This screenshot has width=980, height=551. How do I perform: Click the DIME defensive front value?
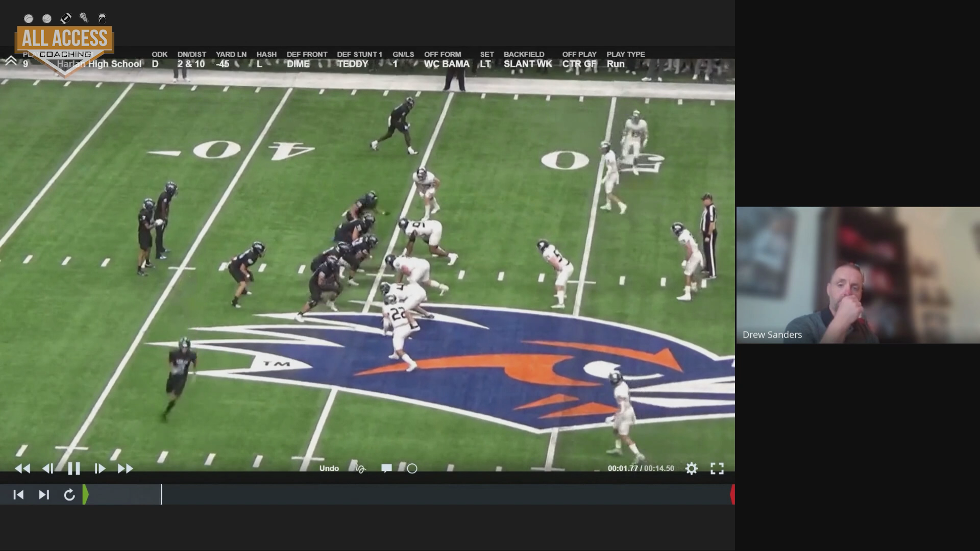coord(298,64)
